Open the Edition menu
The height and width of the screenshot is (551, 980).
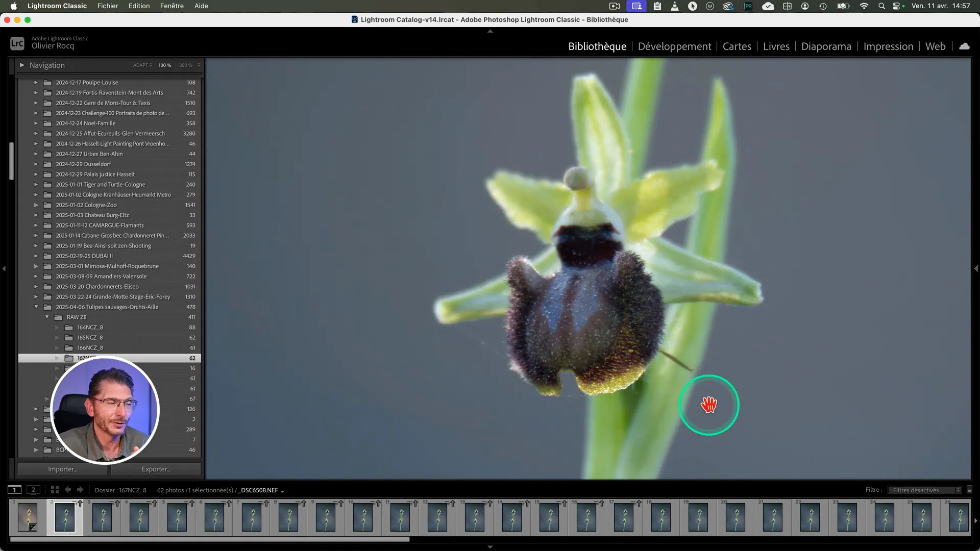pyautogui.click(x=139, y=6)
